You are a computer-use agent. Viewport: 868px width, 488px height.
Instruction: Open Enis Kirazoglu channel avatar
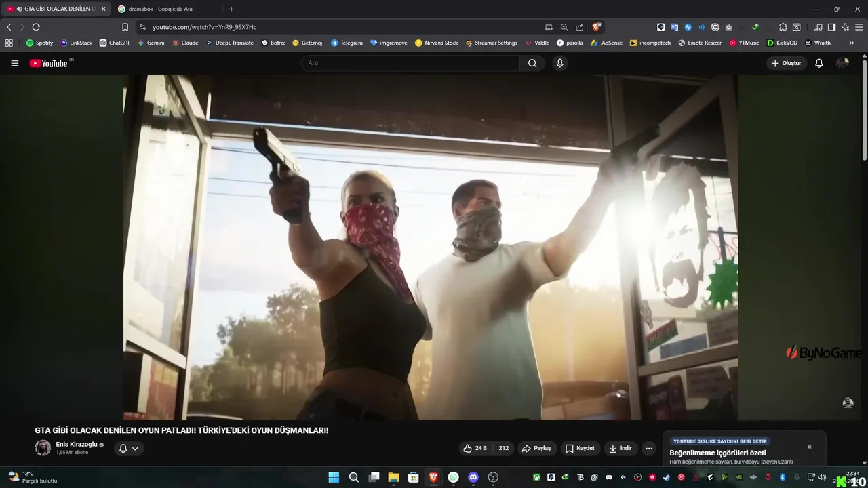click(43, 448)
